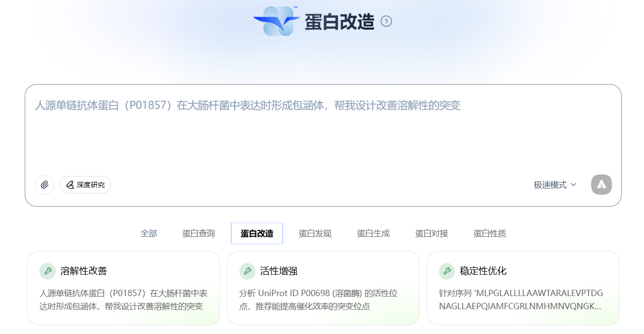The height and width of the screenshot is (334, 644).
Task: Select the 溶解性改善 example card
Action: coord(123,288)
